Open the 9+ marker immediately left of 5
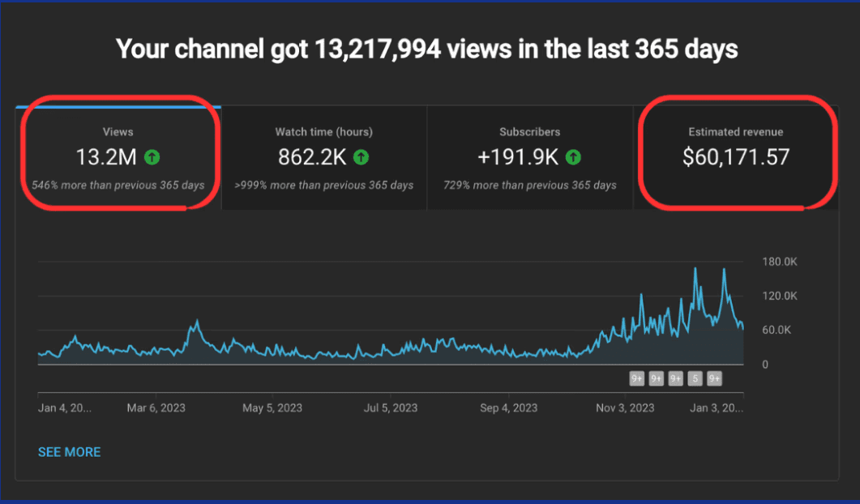 pyautogui.click(x=676, y=378)
